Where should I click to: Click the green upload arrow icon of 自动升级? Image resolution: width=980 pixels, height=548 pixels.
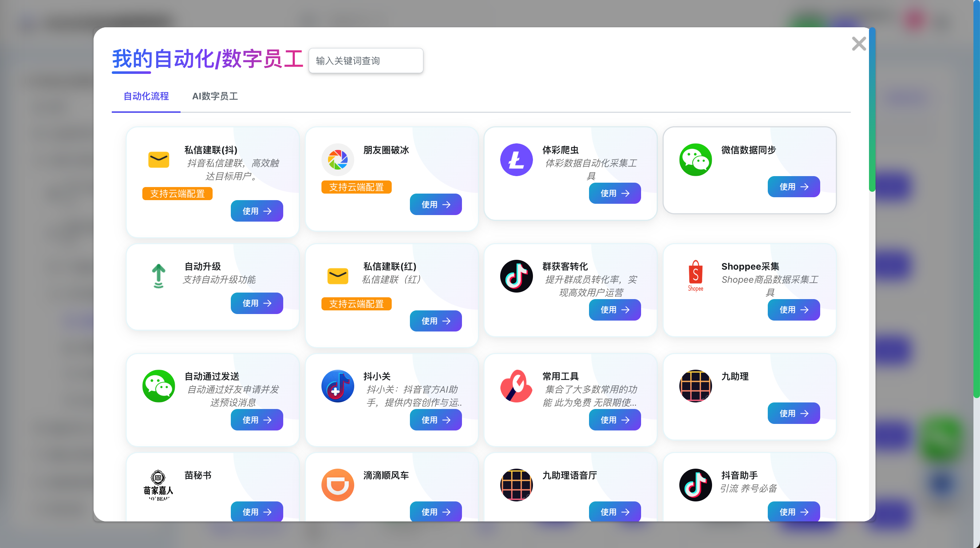[158, 276]
